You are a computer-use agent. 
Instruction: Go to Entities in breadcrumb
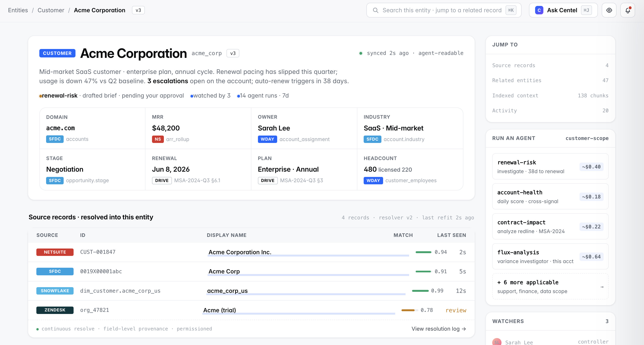coord(18,10)
